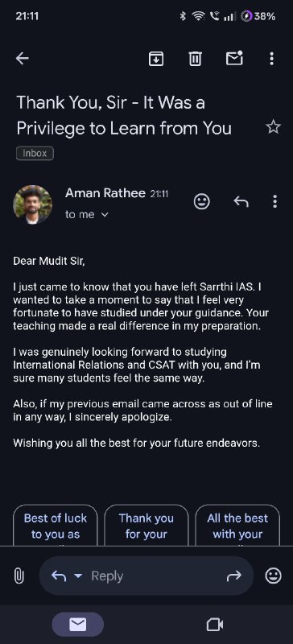Mark the email as unread
Screen dimensions: 293x644
234,58
